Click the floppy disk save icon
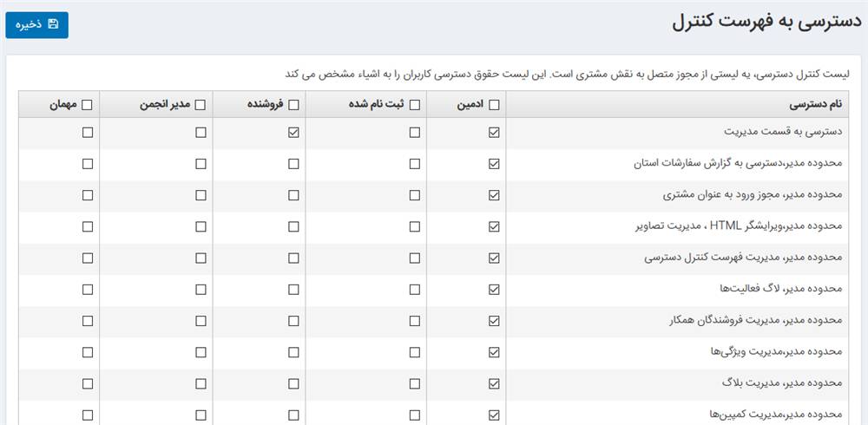Image resolution: width=868 pixels, height=425 pixels. click(53, 24)
